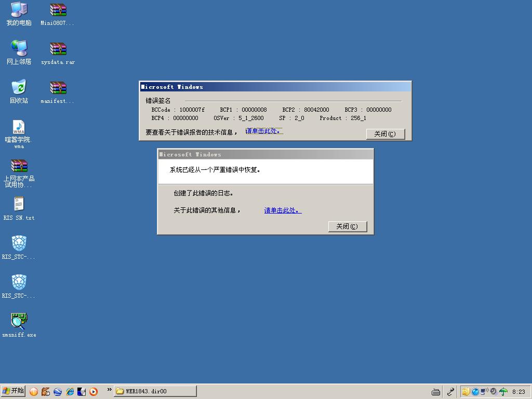532x399 pixels.
Task: Click the BCCode : 1000007f value
Action: [x=178, y=110]
